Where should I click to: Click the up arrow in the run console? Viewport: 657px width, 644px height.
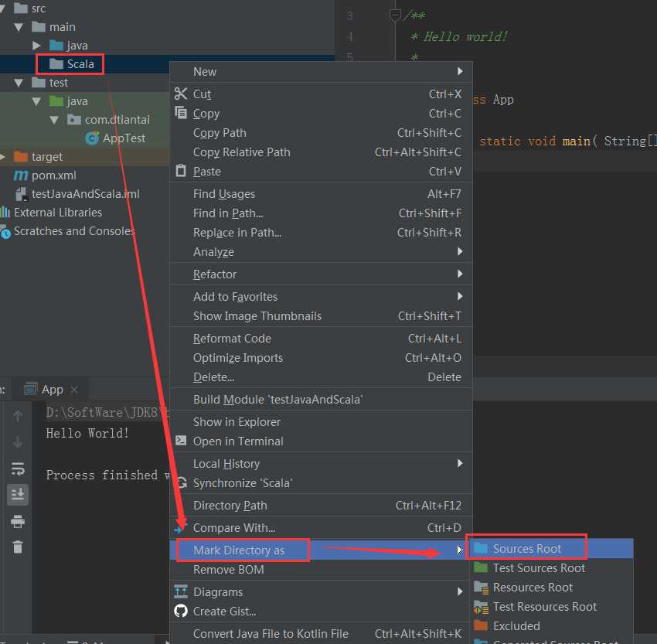18,416
